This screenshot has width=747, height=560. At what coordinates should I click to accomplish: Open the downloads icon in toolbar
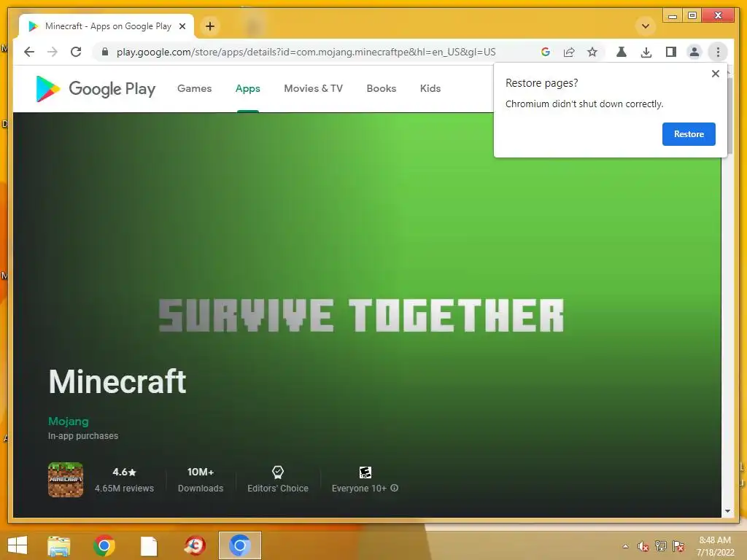click(x=646, y=52)
